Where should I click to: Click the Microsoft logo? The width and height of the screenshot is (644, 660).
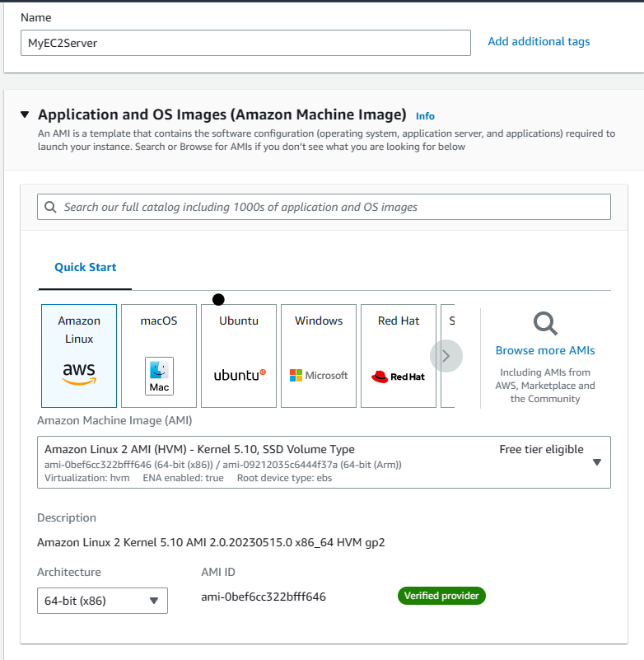pos(319,376)
